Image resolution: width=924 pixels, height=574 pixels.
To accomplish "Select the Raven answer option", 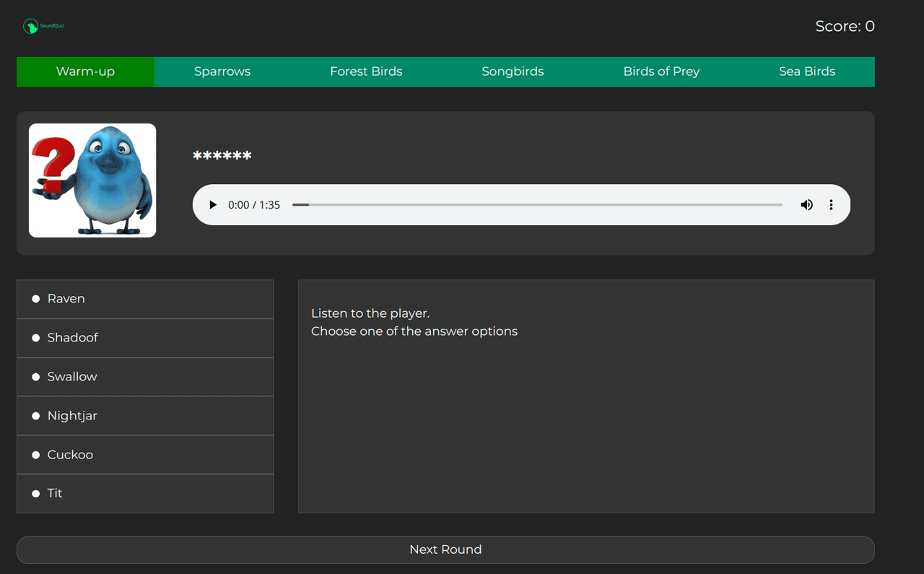I will click(145, 299).
